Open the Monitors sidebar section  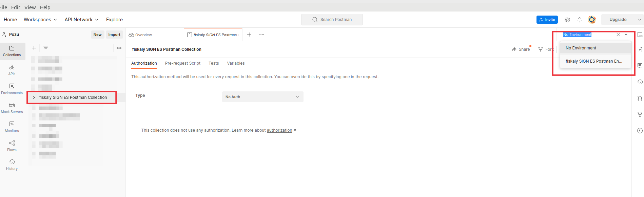[12, 127]
